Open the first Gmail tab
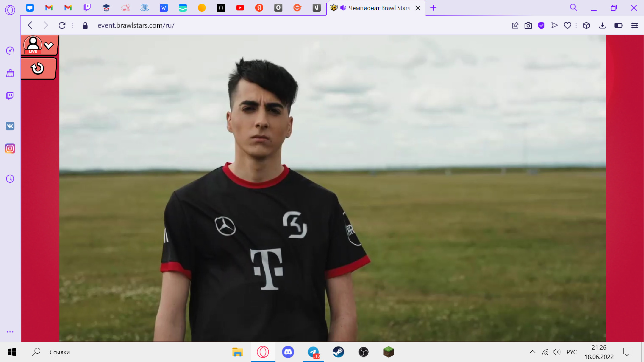Screen dimensions: 644x362 coord(49,8)
